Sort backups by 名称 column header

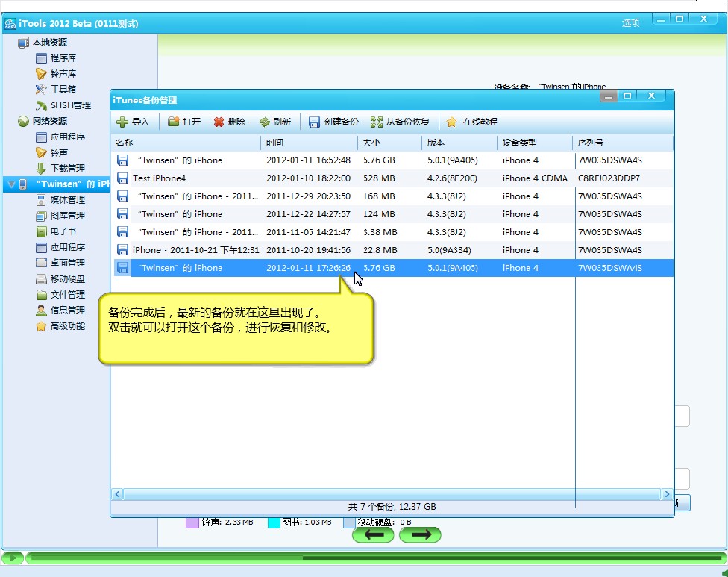[x=186, y=143]
